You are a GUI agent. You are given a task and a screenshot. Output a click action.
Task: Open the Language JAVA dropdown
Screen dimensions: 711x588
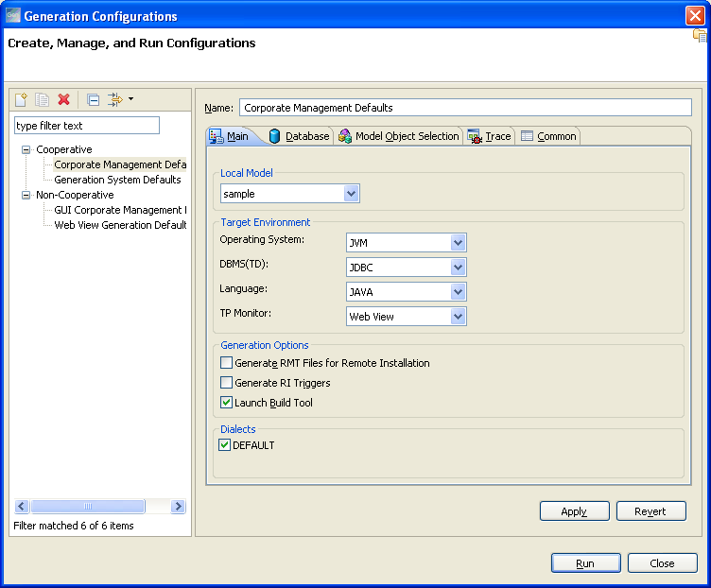click(x=458, y=291)
